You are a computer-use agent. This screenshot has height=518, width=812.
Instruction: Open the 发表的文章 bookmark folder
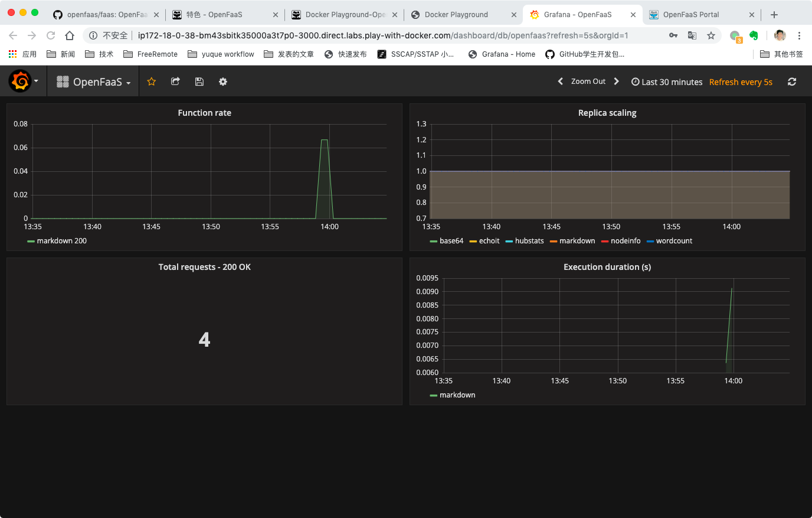pyautogui.click(x=289, y=54)
